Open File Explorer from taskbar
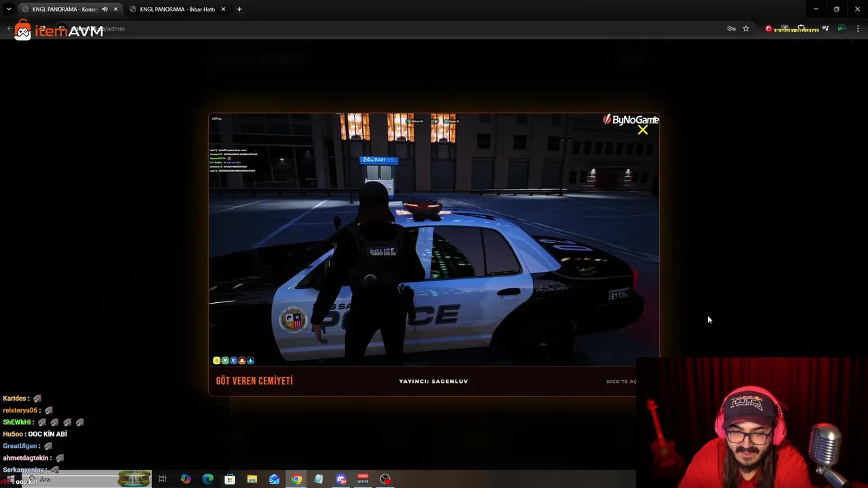Viewport: 868px width, 488px height. click(252, 480)
